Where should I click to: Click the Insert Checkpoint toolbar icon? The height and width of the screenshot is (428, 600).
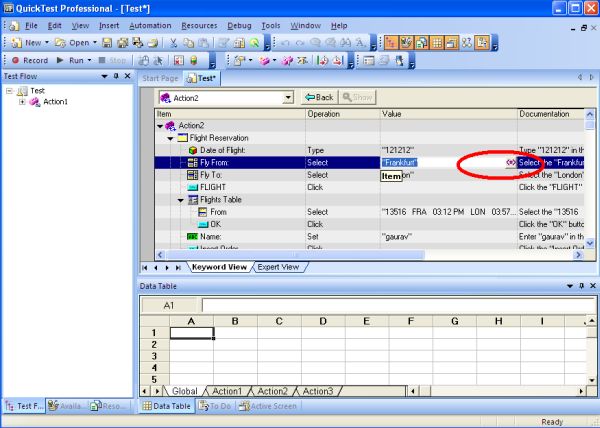(240, 60)
